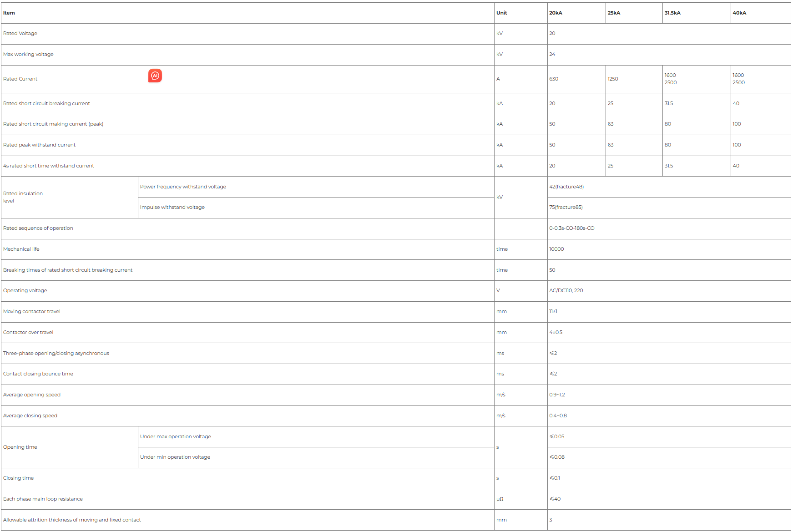Click the "40kA" column header
Viewport: 793px width, 532px height.
point(739,13)
